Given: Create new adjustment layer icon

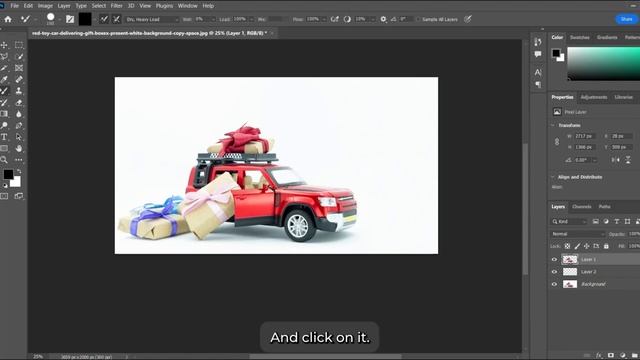Looking at the screenshot, I should pyautogui.click(x=622, y=356).
